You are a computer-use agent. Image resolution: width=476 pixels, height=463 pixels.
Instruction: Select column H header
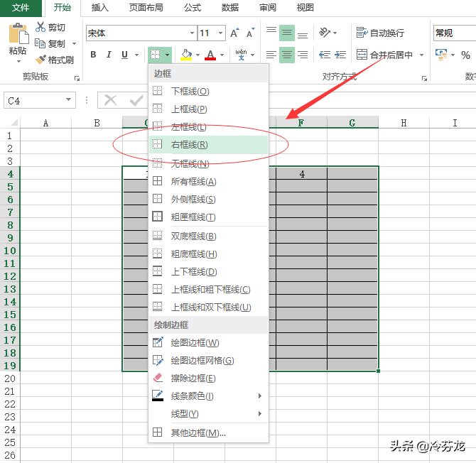(404, 123)
